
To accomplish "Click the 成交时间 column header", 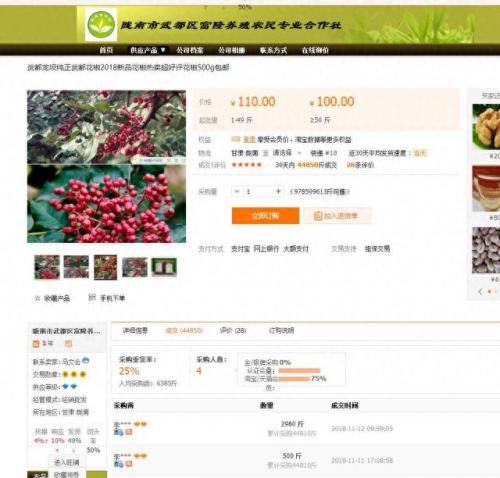I will [345, 405].
